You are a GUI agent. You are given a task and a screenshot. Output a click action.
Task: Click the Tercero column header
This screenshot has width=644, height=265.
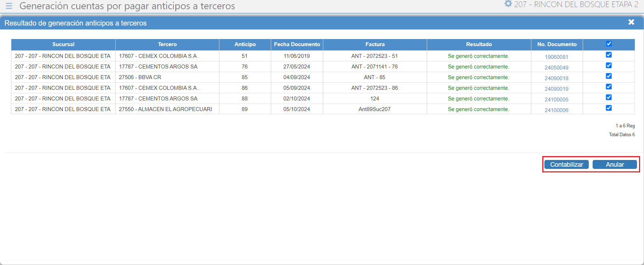167,44
